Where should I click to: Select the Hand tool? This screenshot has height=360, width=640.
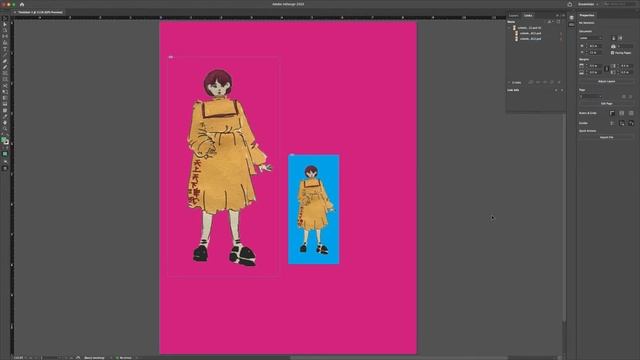point(5,122)
